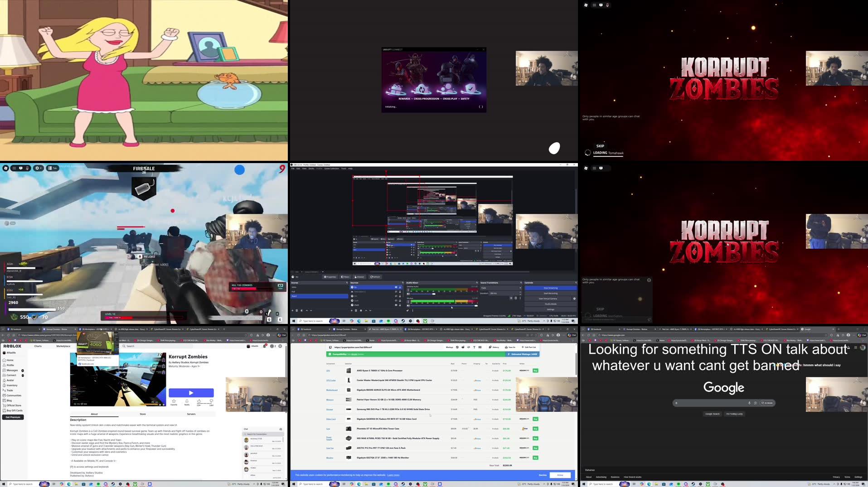Click the Get Premium button in Roblox sidebar
The width and height of the screenshot is (868, 487).
[13, 417]
